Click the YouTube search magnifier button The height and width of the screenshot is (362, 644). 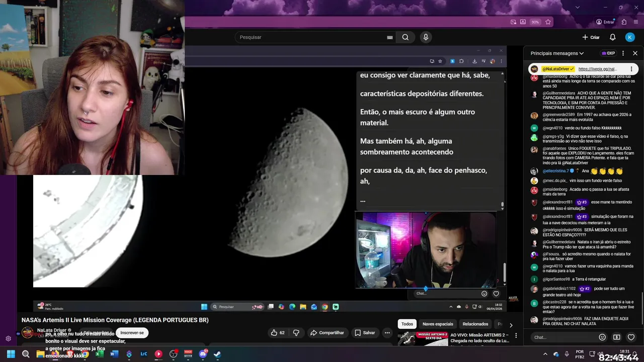(x=406, y=37)
